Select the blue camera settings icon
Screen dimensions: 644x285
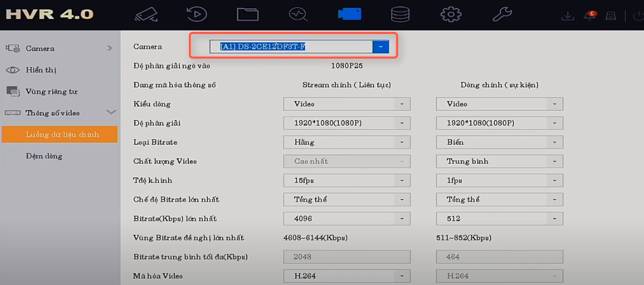coord(349,14)
